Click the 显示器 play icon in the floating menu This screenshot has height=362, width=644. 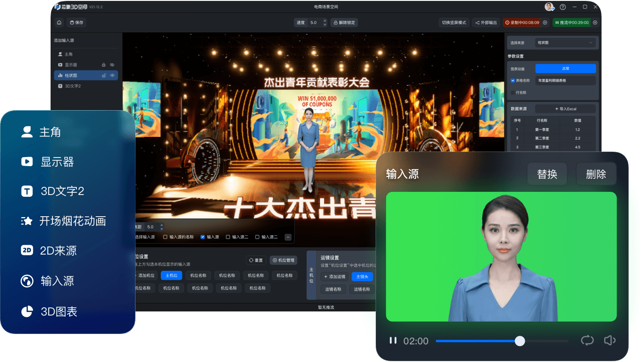[27, 162]
